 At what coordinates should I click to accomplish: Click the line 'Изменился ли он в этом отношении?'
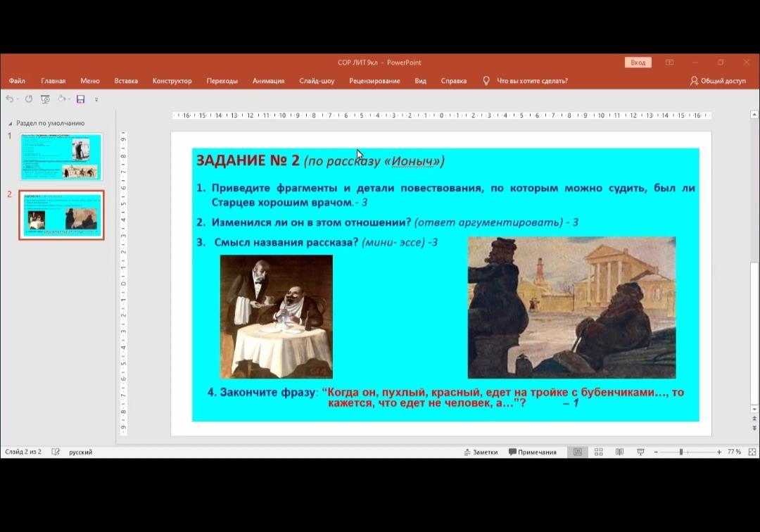tap(311, 222)
